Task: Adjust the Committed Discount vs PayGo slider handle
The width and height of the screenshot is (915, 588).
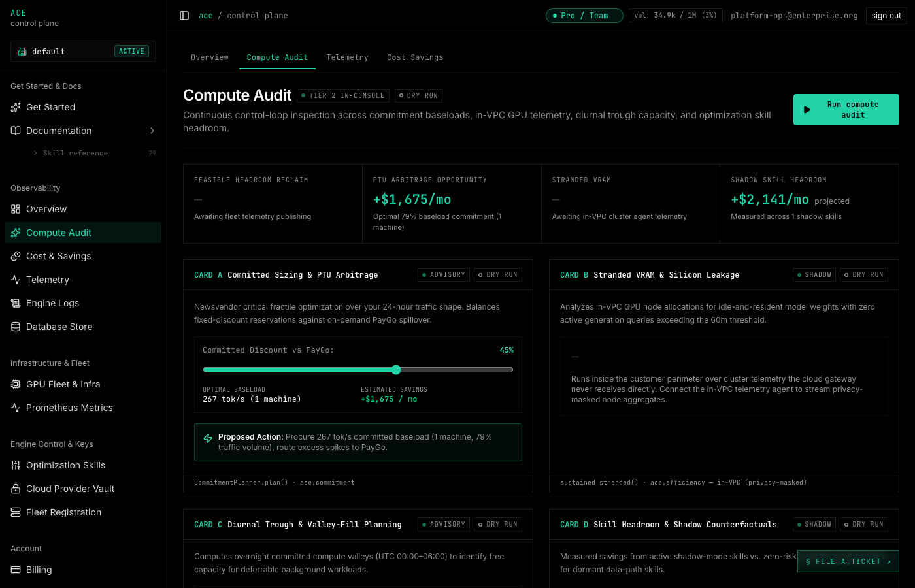Action: coord(396,370)
